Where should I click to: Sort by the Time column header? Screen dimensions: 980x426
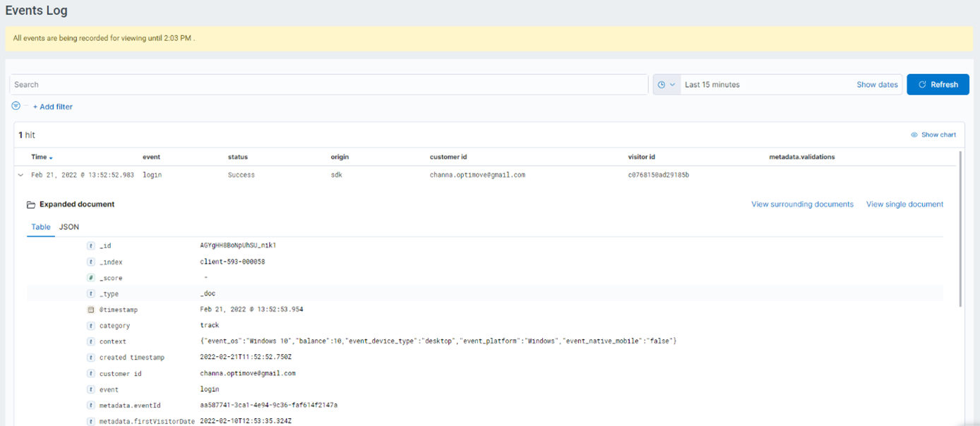[42, 157]
